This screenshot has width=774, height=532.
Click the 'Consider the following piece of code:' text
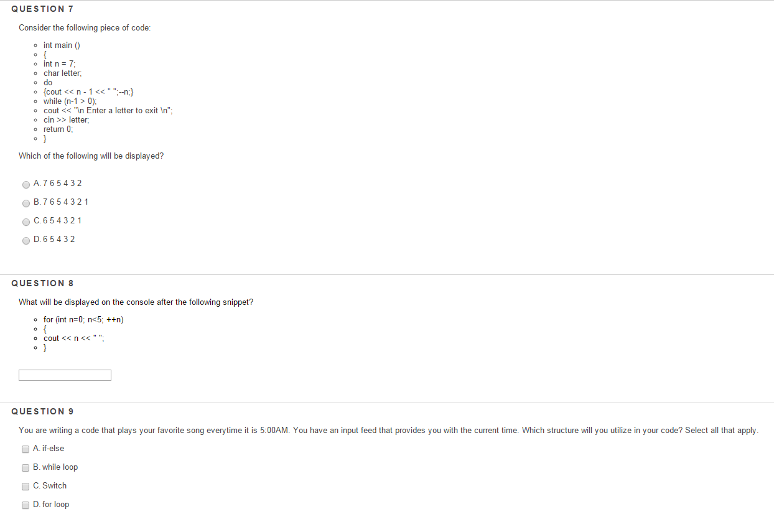tap(85, 28)
